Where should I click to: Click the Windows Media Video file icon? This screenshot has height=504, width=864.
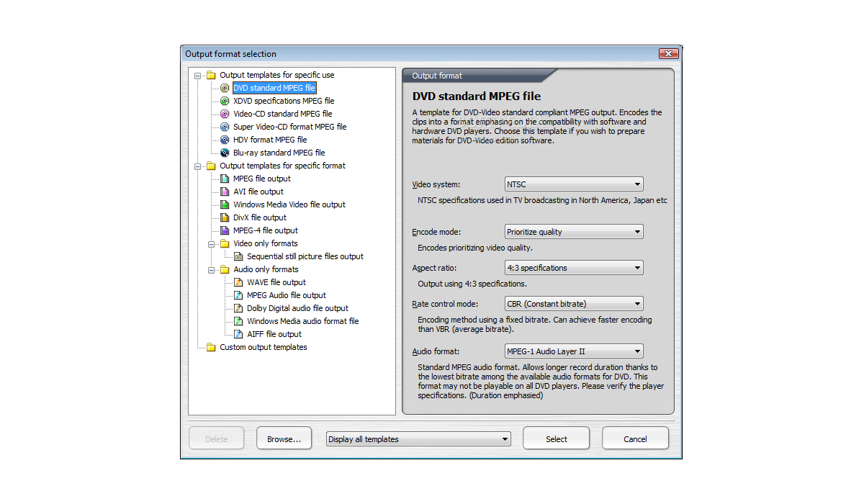225,204
